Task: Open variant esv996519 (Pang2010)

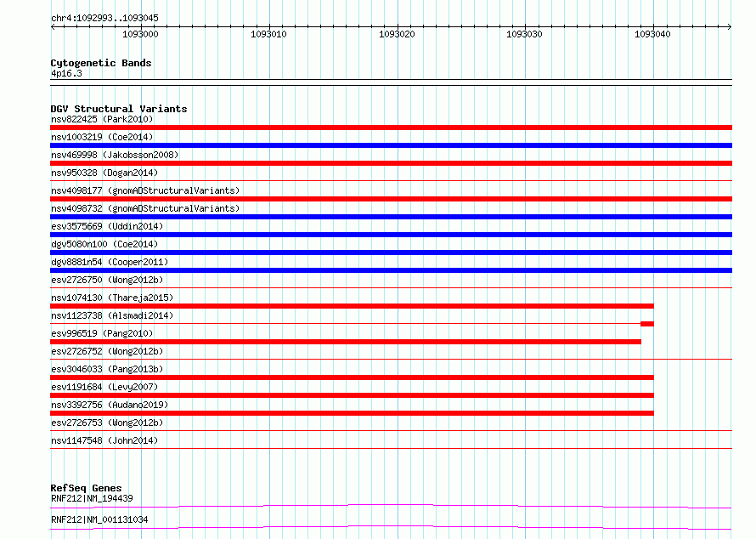Action: [x=102, y=333]
